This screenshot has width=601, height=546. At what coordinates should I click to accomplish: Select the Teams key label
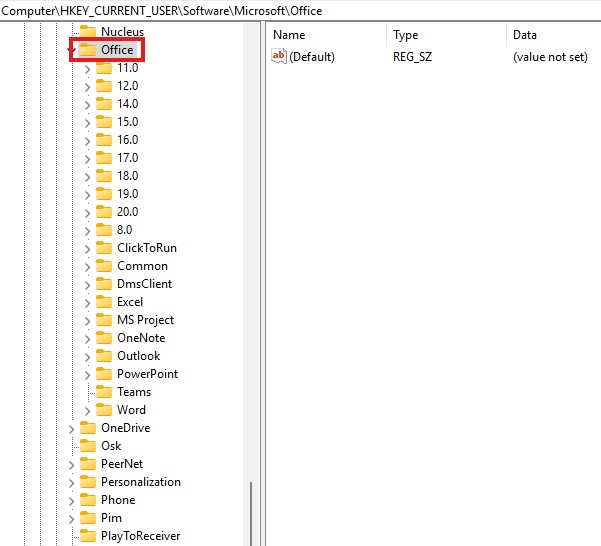pos(134,392)
